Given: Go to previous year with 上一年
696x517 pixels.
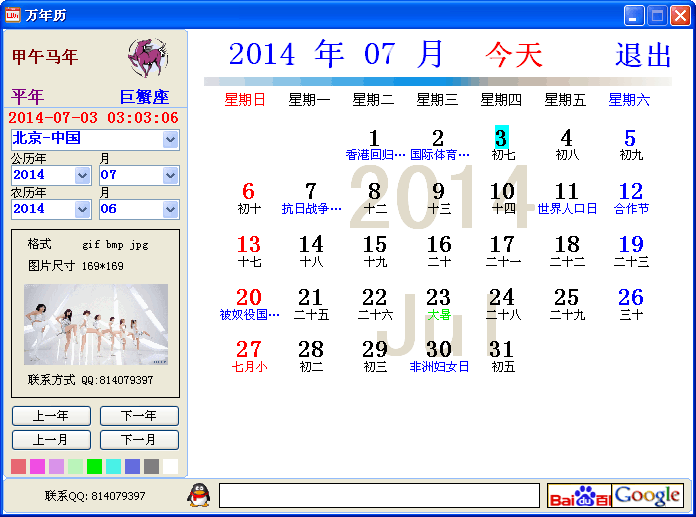Looking at the screenshot, I should point(51,416).
